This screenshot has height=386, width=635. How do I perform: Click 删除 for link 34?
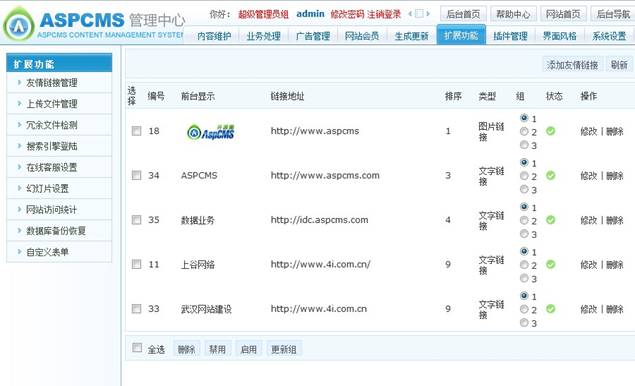tap(614, 176)
